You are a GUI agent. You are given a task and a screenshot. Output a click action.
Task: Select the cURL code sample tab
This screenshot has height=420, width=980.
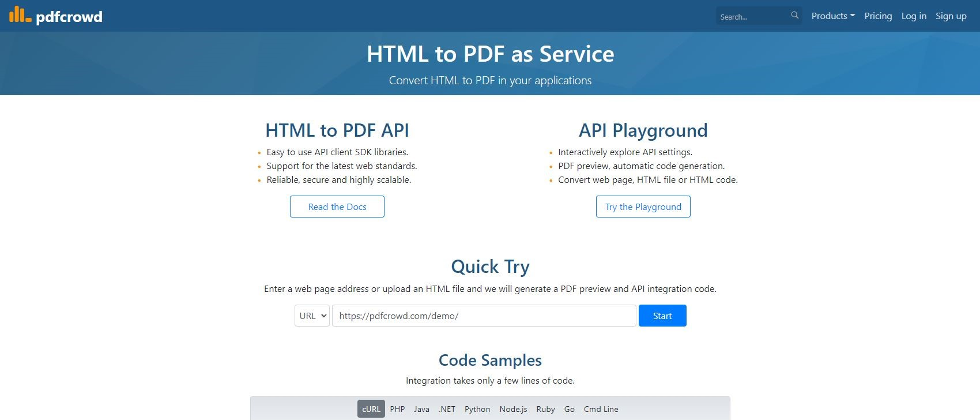(371, 409)
